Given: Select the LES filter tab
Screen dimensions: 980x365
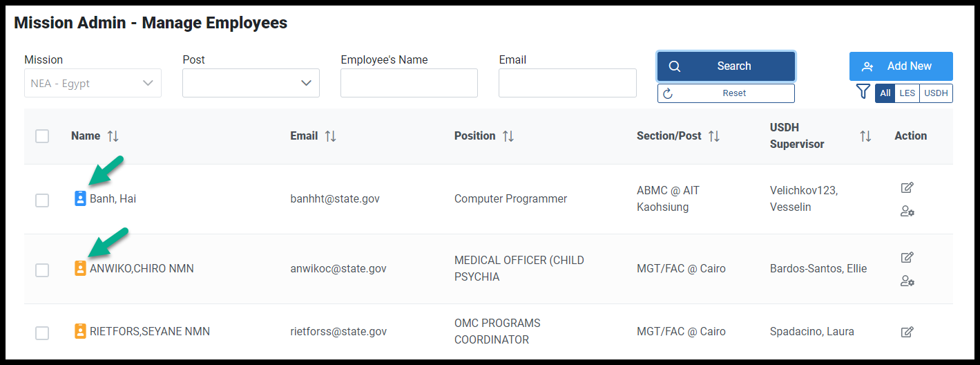Looking at the screenshot, I should coord(907,93).
